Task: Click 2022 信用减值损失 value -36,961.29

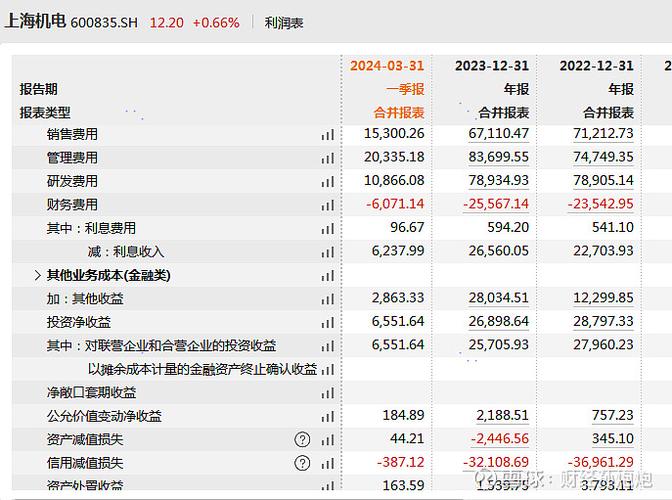Action: click(600, 462)
